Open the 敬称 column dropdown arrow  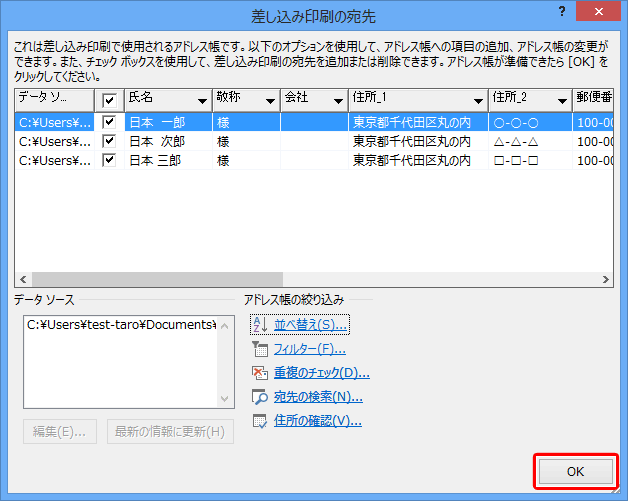[x=271, y=101]
